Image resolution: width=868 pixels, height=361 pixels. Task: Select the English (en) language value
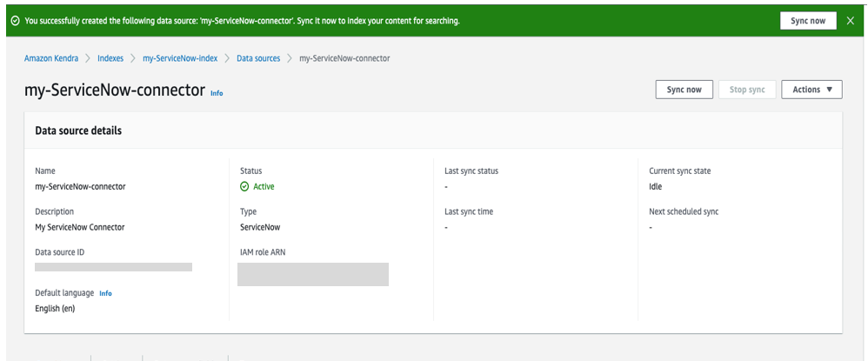pyautogui.click(x=55, y=309)
